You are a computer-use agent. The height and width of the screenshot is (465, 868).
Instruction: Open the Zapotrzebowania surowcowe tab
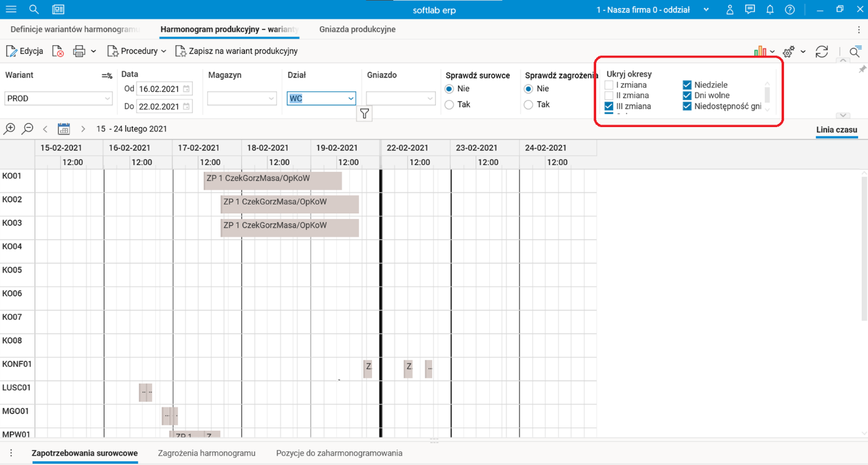pos(85,453)
